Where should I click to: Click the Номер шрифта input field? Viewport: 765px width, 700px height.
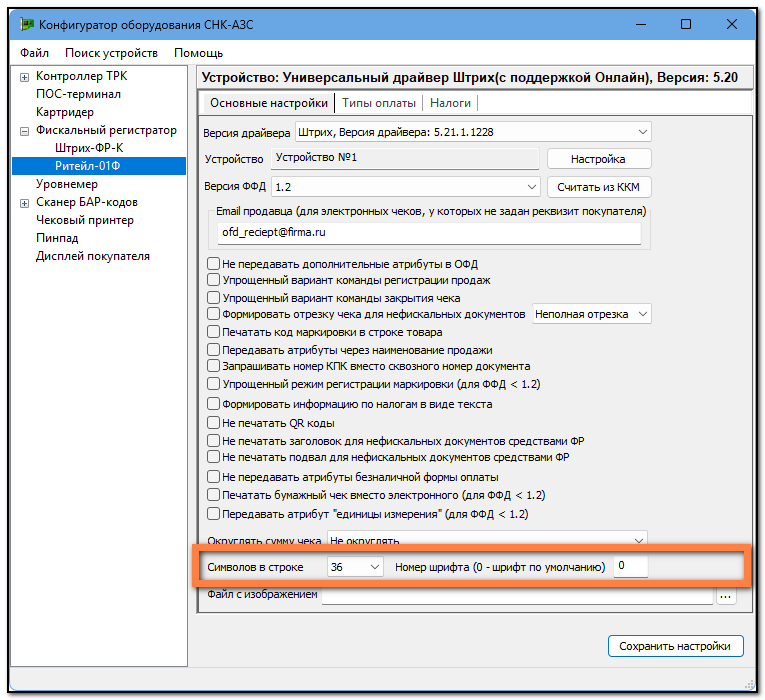coord(630,566)
